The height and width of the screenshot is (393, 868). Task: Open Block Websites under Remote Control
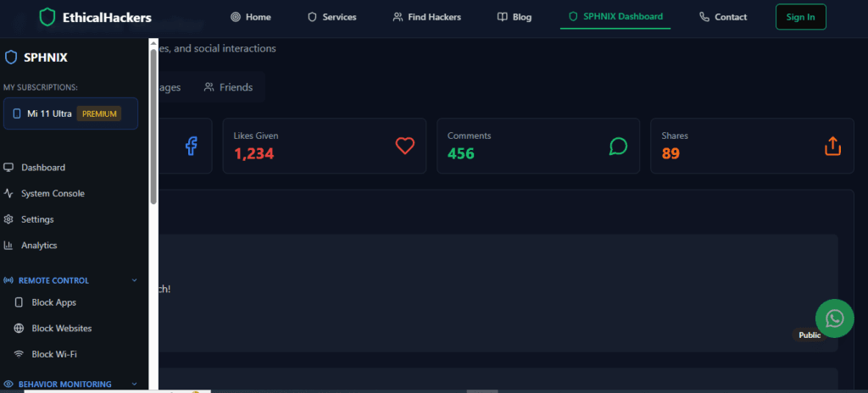pos(75,329)
